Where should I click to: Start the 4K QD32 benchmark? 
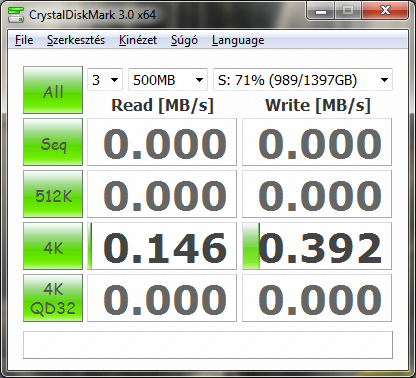pos(53,298)
